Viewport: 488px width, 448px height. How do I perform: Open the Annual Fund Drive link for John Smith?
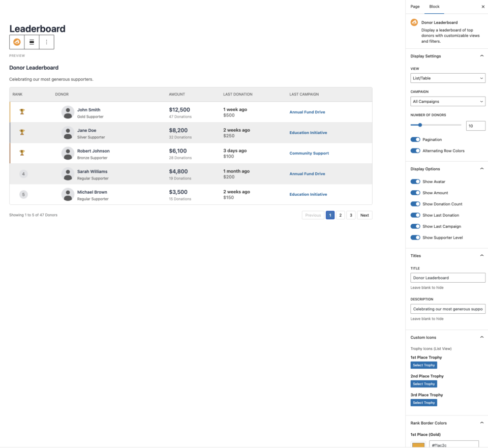(307, 112)
